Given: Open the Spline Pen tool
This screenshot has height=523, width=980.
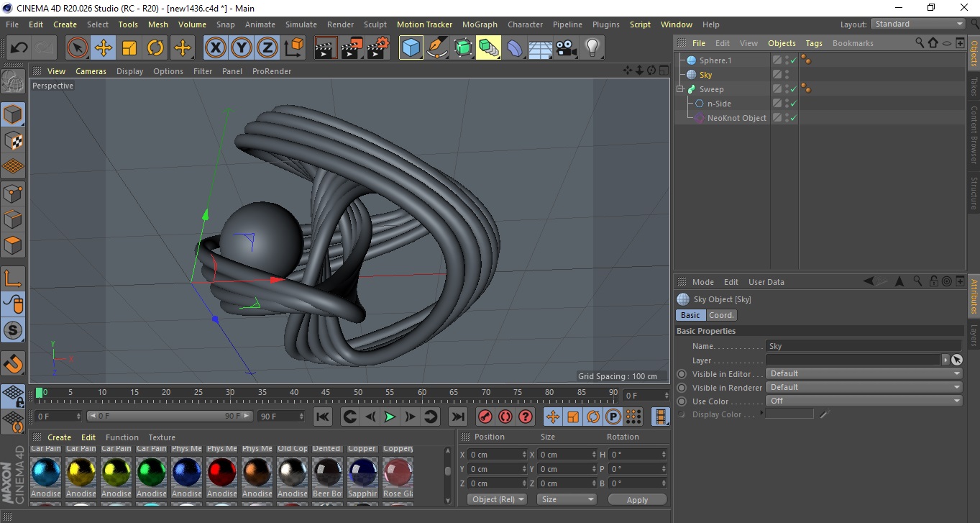Looking at the screenshot, I should click(437, 48).
